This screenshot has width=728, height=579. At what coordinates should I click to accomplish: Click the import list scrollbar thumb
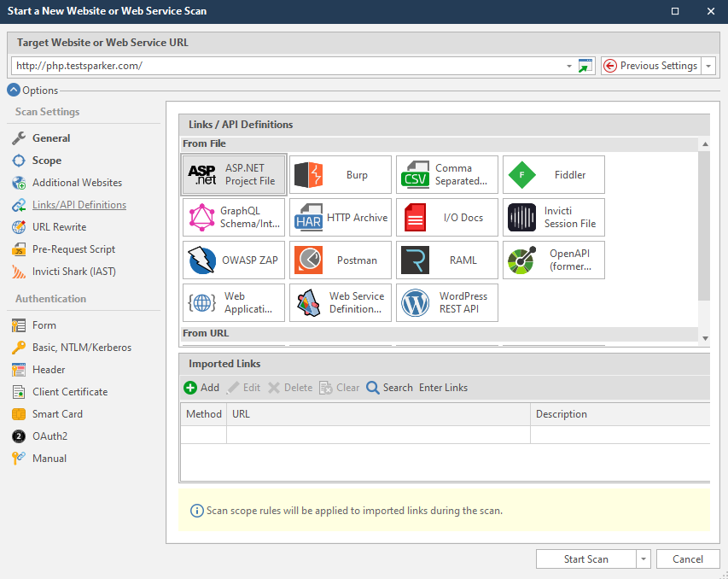(704, 225)
